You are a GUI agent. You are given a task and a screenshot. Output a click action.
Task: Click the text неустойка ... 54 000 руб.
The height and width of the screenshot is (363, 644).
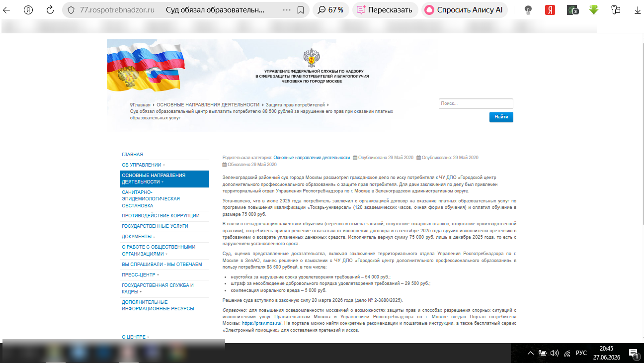click(311, 276)
